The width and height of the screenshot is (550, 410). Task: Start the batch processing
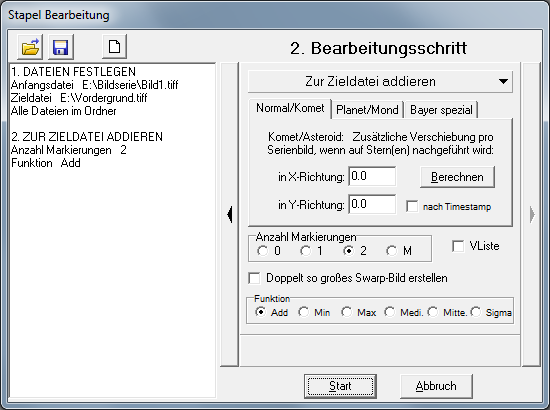pos(340,386)
